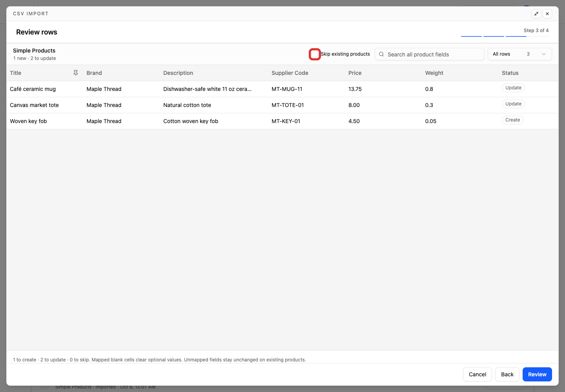Click supplier code MT-MUG-11

click(287, 89)
